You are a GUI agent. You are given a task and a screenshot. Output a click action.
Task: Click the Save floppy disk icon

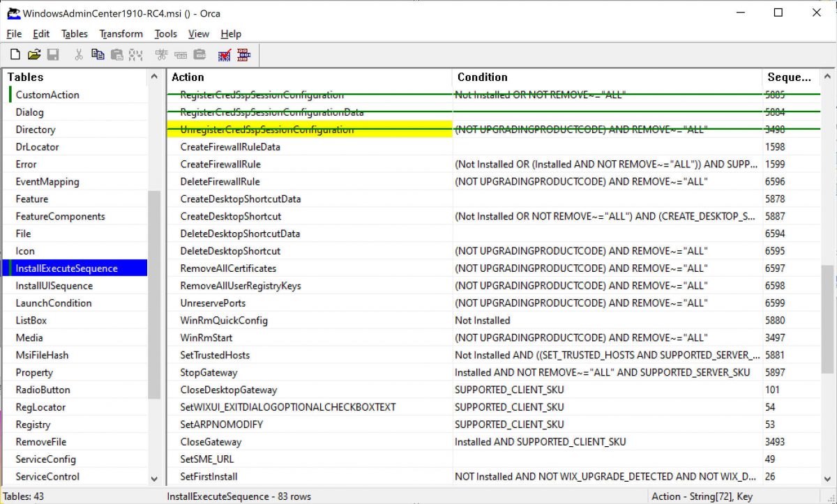tap(53, 54)
